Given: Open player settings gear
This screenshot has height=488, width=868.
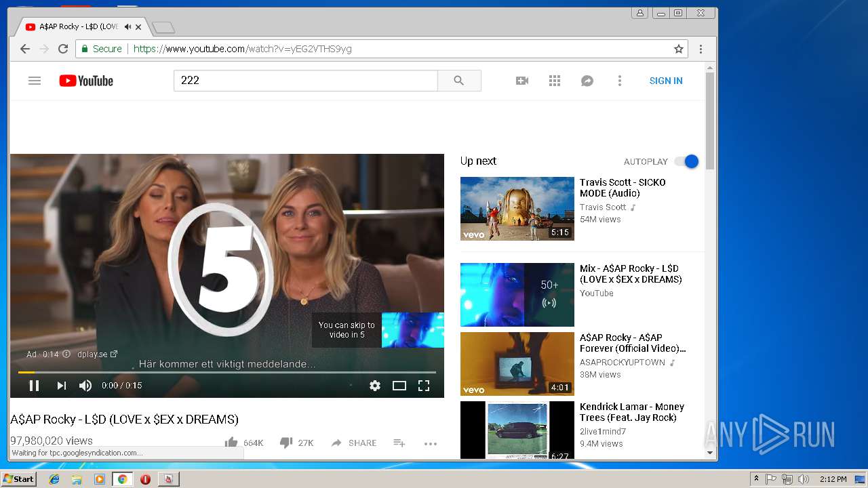Looking at the screenshot, I should click(375, 386).
